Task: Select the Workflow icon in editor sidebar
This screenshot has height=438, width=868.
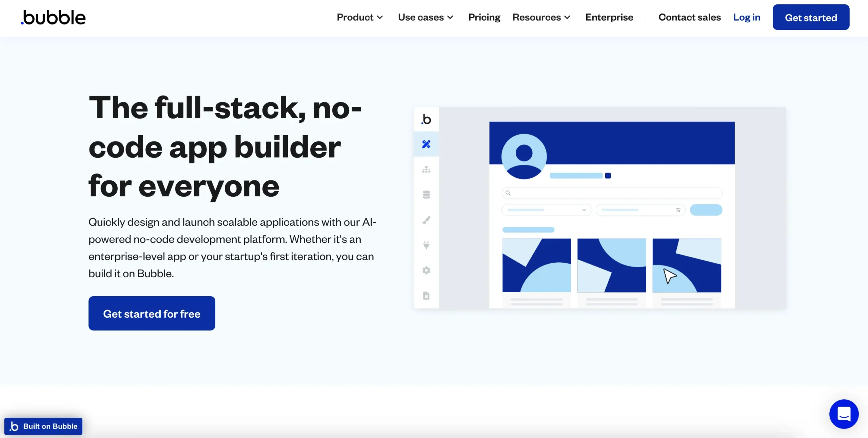Action: [426, 170]
